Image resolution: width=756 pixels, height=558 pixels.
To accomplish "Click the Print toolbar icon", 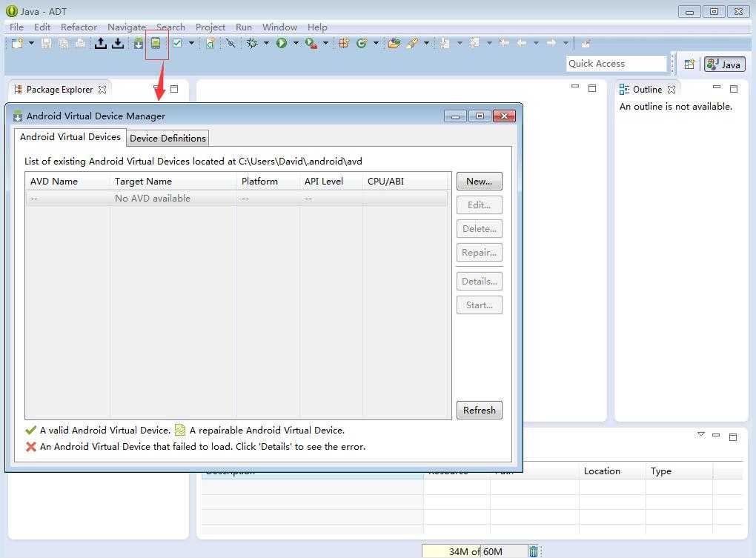I will point(80,44).
